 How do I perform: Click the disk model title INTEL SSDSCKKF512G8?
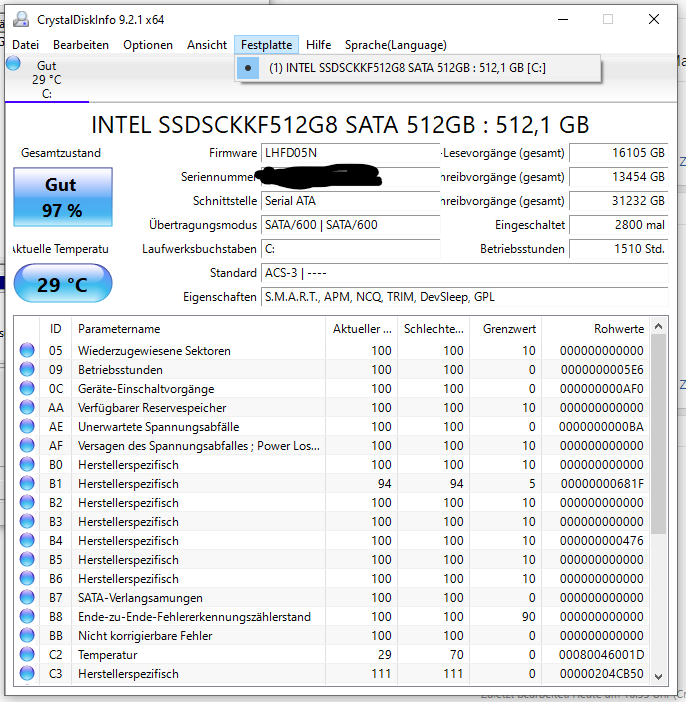click(340, 125)
